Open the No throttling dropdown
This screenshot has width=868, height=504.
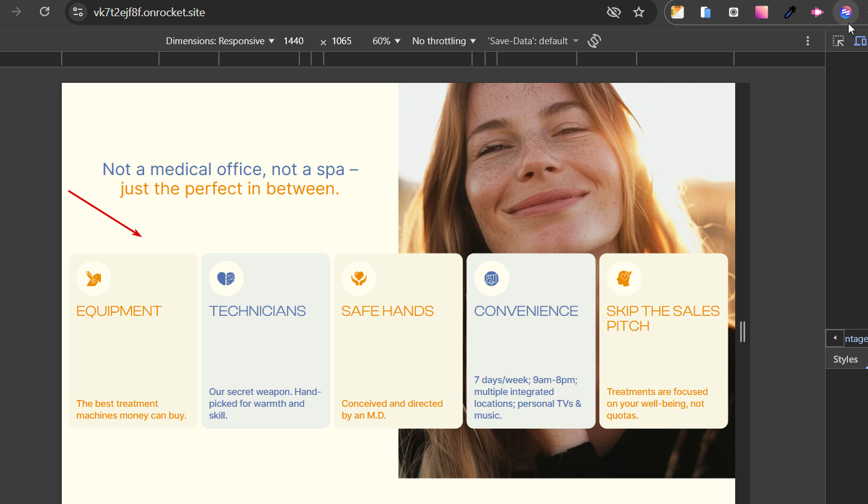point(444,41)
